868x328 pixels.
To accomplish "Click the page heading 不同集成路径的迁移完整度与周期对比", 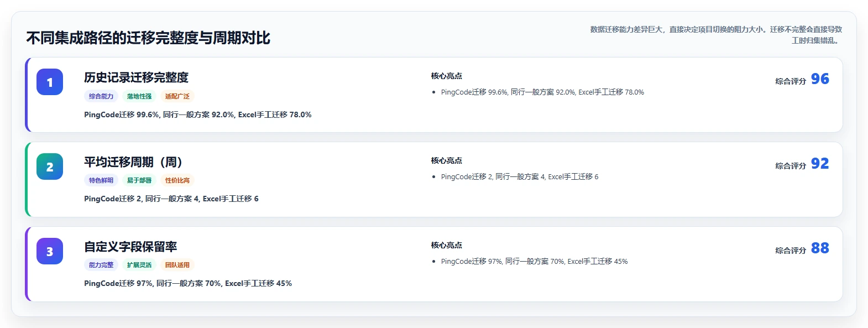I will click(x=148, y=38).
